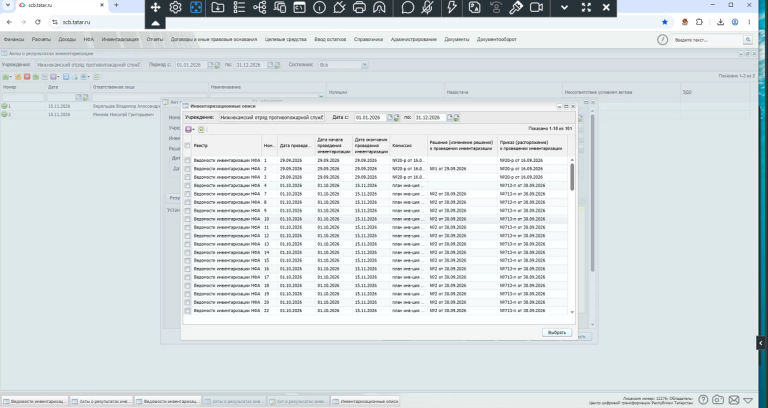Click the dialog's vertical scrollbar thumb
The width and height of the screenshot is (768, 408).
coord(572,177)
